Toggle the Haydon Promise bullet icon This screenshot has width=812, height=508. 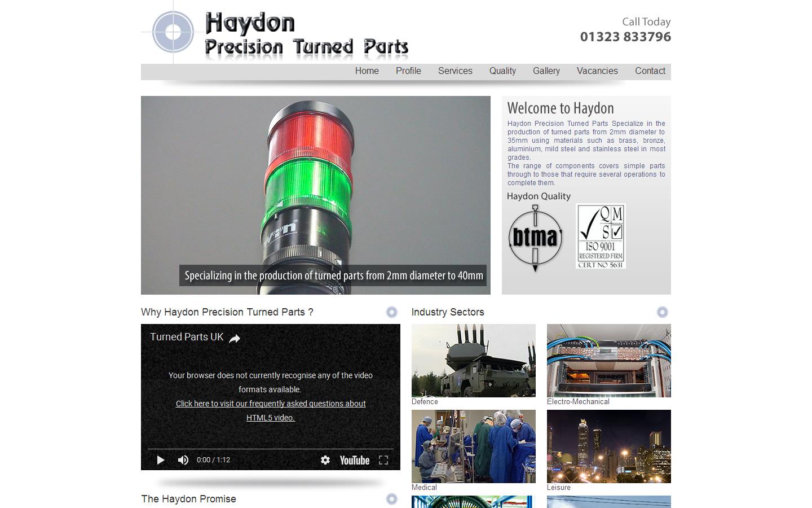[392, 499]
